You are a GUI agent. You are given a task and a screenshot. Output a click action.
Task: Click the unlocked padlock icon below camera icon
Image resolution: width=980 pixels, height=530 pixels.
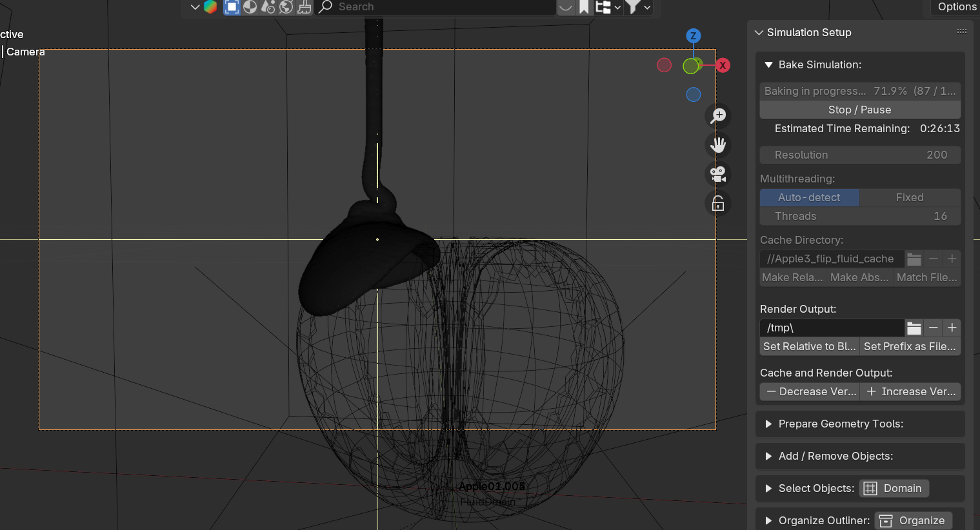coord(718,204)
